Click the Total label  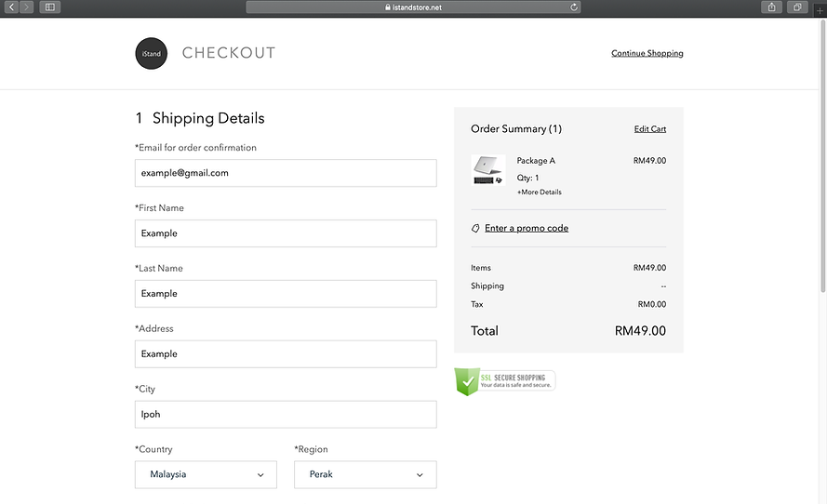pyautogui.click(x=484, y=331)
